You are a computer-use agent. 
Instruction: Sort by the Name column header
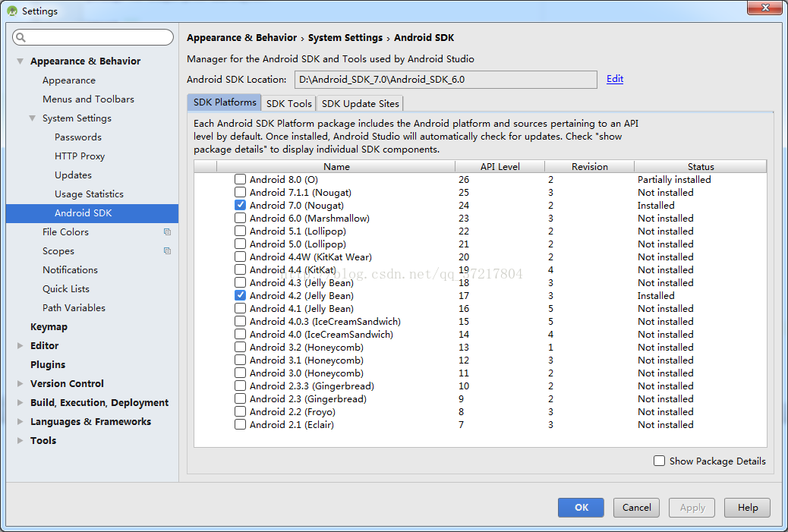pyautogui.click(x=336, y=166)
